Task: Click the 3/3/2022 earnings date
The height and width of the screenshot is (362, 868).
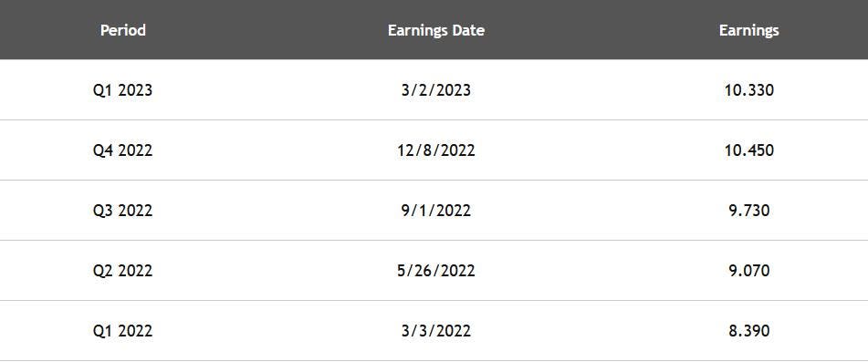Action: click(x=436, y=331)
